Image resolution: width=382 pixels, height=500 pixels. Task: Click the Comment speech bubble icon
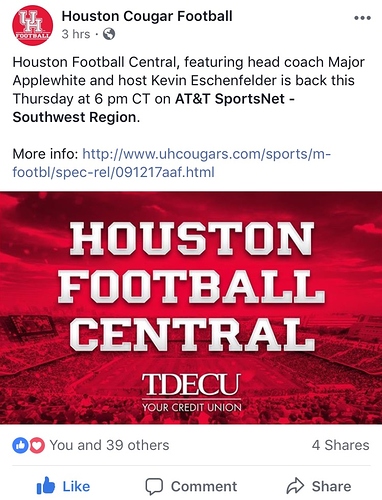click(154, 487)
